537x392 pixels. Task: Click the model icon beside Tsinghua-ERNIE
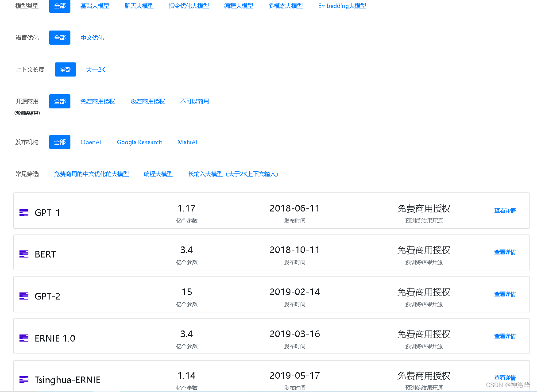(x=24, y=380)
